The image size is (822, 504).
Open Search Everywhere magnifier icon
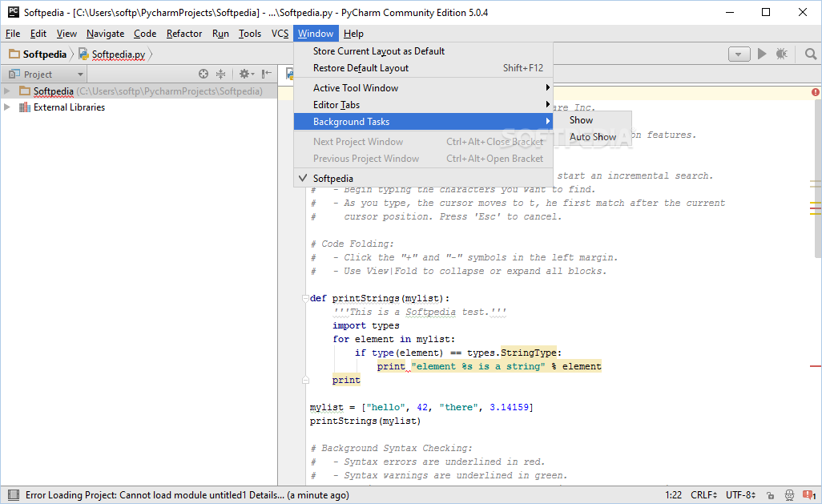click(811, 54)
